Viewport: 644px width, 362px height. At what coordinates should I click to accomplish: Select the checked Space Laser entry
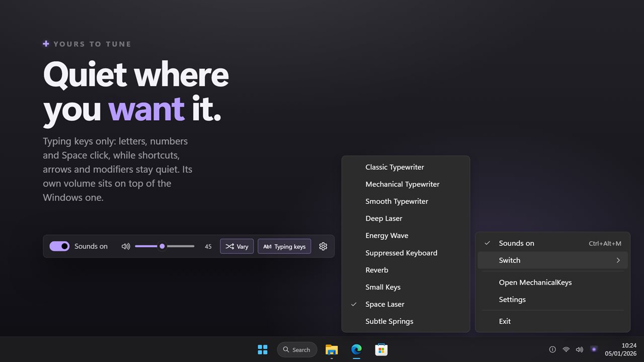[406, 304]
